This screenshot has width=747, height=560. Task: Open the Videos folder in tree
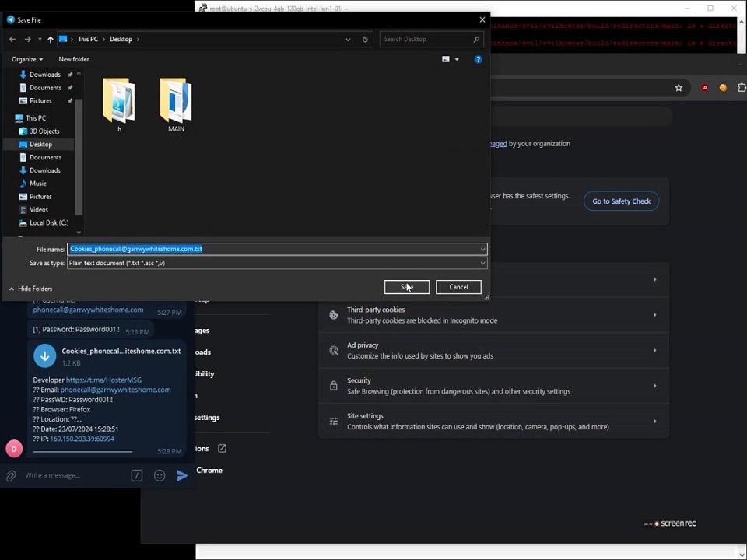39,209
